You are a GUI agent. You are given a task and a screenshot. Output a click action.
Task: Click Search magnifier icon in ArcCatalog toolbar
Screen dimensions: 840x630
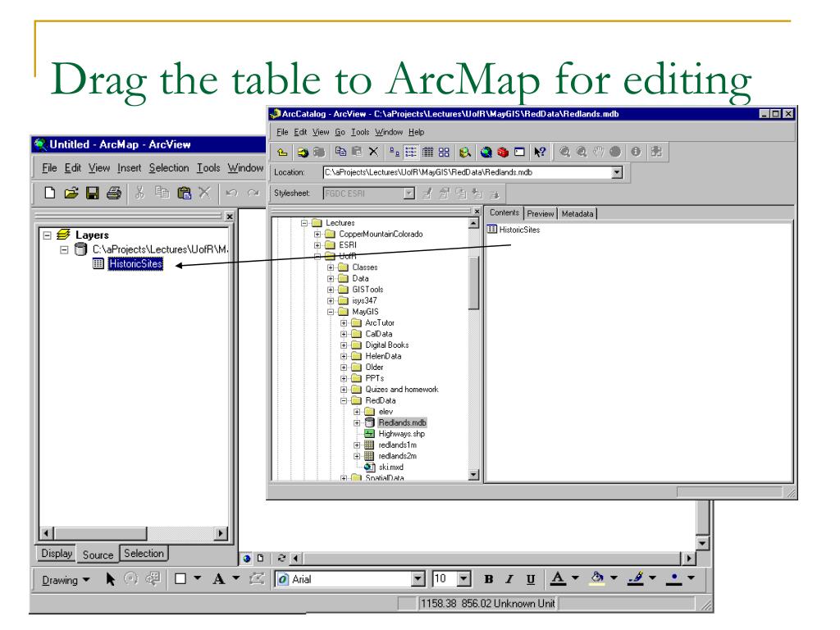point(464,152)
